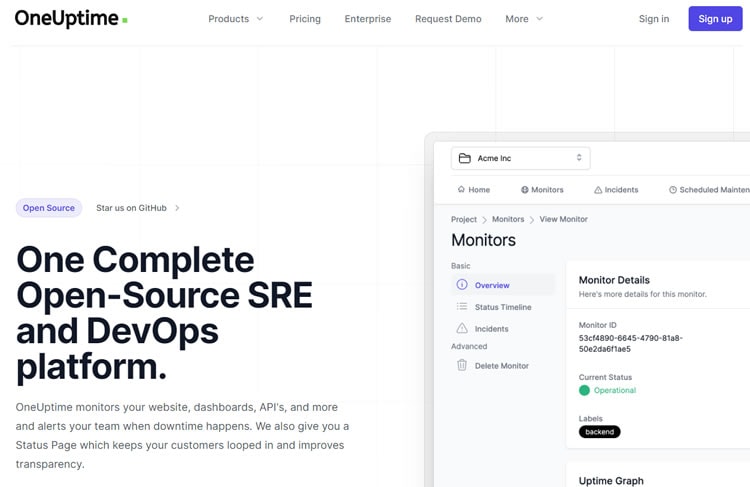The image size is (750, 487).
Task: Click the trash icon beside Delete Monitor
Action: click(x=462, y=365)
